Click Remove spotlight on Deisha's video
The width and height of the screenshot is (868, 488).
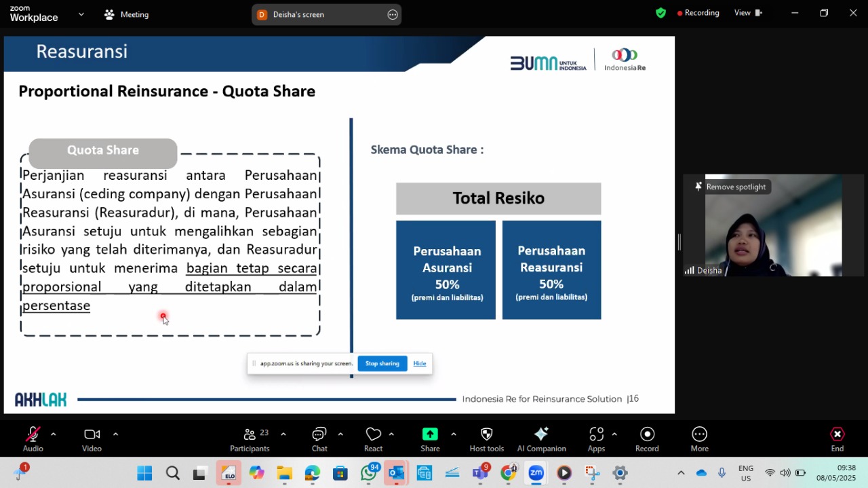pos(730,187)
